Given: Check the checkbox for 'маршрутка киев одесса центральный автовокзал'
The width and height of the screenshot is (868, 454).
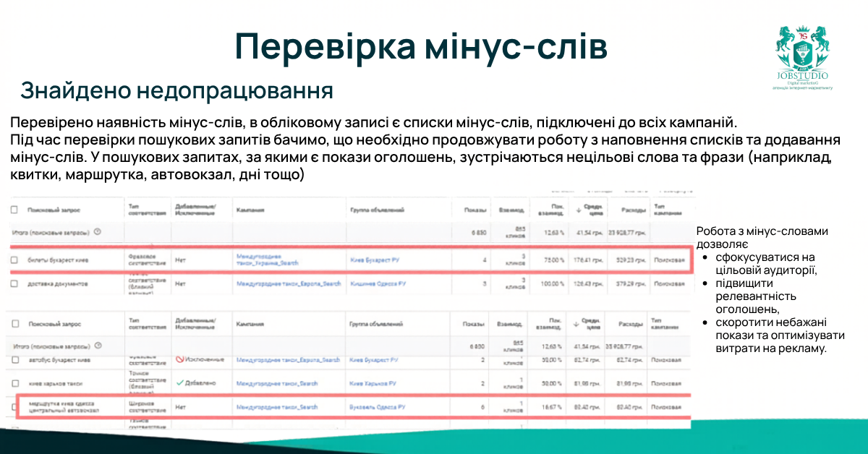Looking at the screenshot, I should (x=14, y=406).
